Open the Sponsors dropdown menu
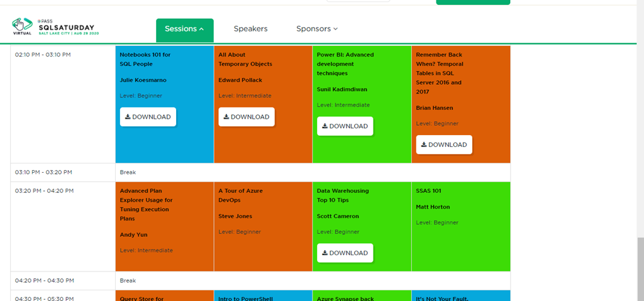Image resolution: width=644 pixels, height=301 pixels. (317, 29)
